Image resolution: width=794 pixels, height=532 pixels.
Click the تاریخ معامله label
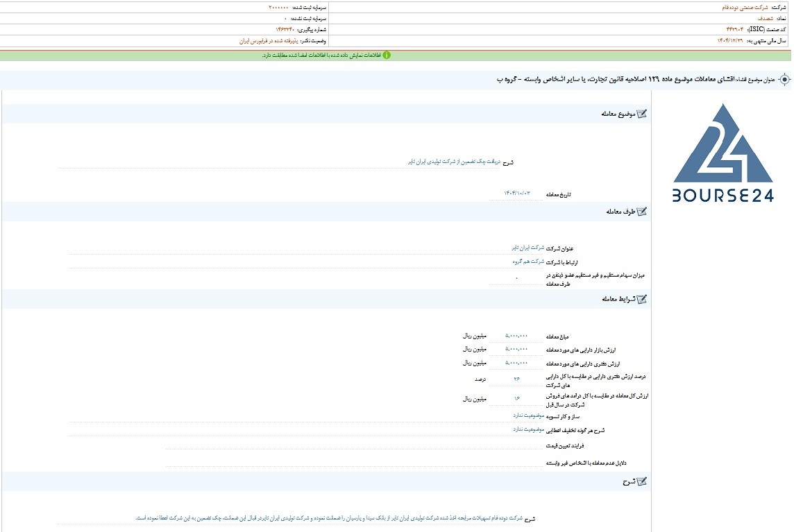[558, 194]
